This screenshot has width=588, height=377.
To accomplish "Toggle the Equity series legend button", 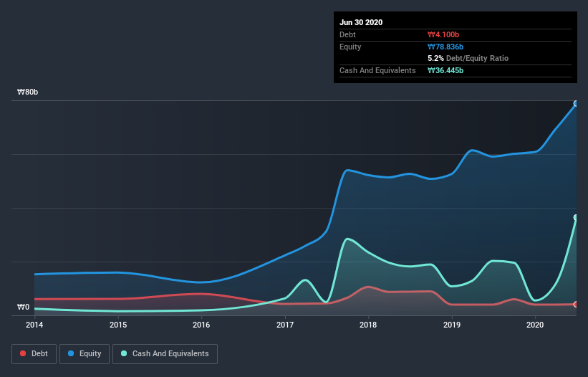I will (x=85, y=354).
